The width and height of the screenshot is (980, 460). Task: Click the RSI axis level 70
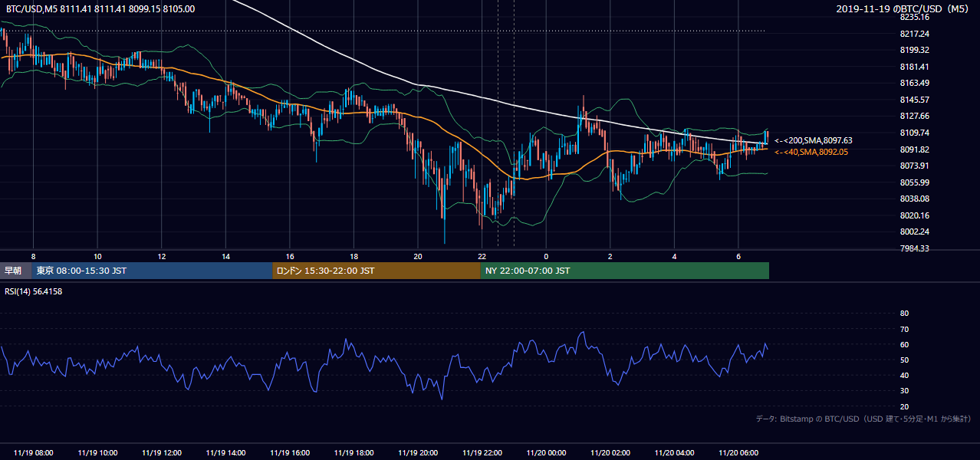pyautogui.click(x=904, y=329)
